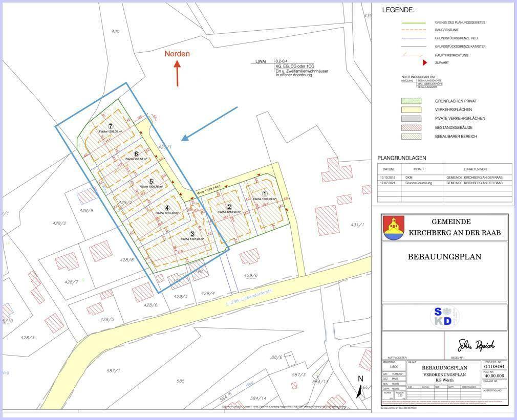Click parcel number '429/6'
Viewport: 517px width, 420px height.
click(x=251, y=275)
